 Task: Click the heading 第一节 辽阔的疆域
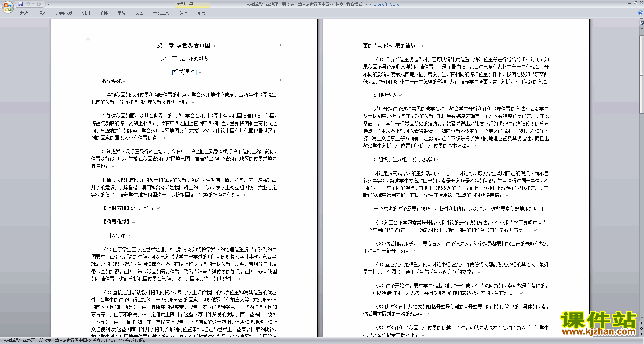[184, 59]
